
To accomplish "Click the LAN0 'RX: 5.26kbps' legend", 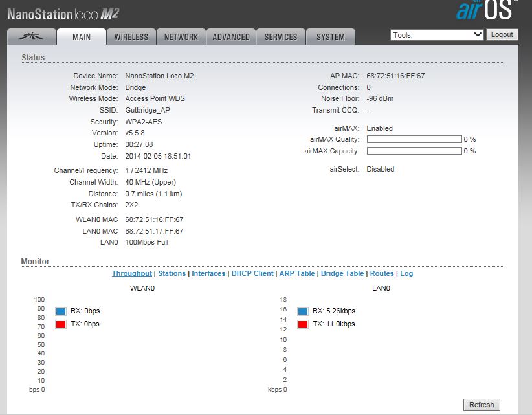I will (334, 311).
